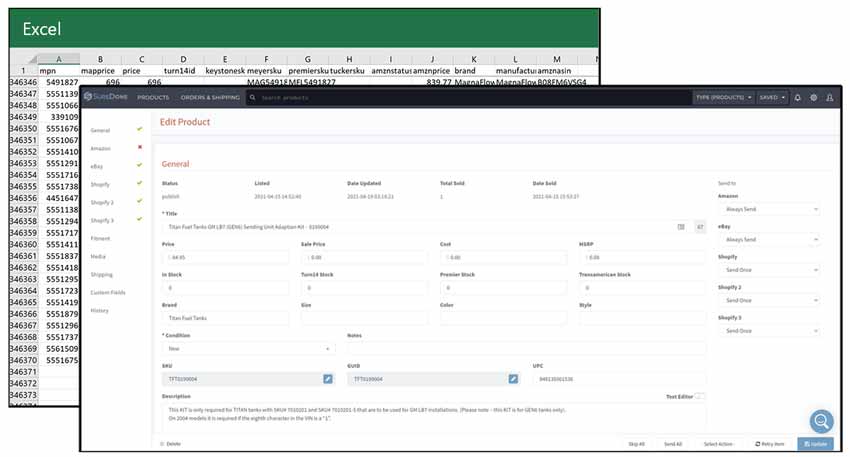Open the Shopify 3 Send Once dropdown
The width and height of the screenshot is (850, 457).
(x=769, y=331)
